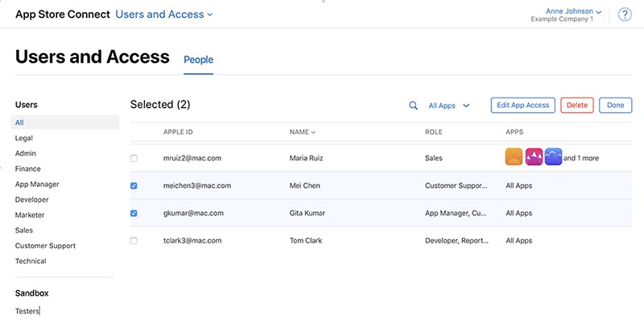This screenshot has height=328, width=644.
Task: Select the Tom Clark row checkbox
Action: pos(134,241)
